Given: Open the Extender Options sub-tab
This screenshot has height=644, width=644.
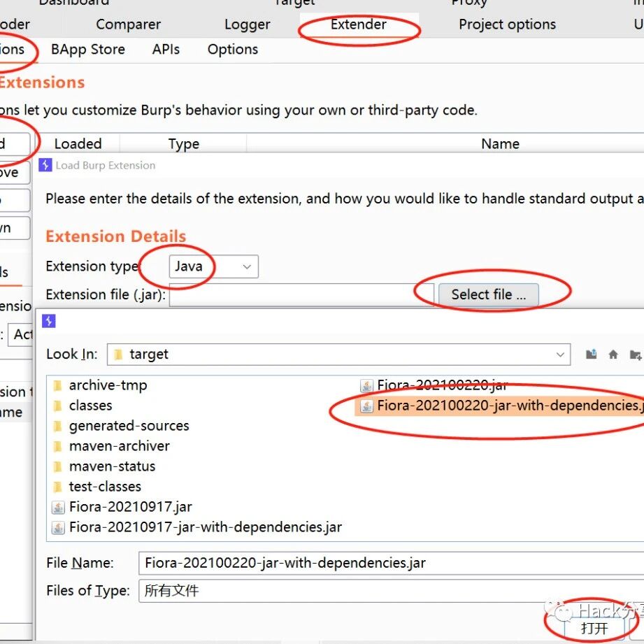Looking at the screenshot, I should pos(233,49).
